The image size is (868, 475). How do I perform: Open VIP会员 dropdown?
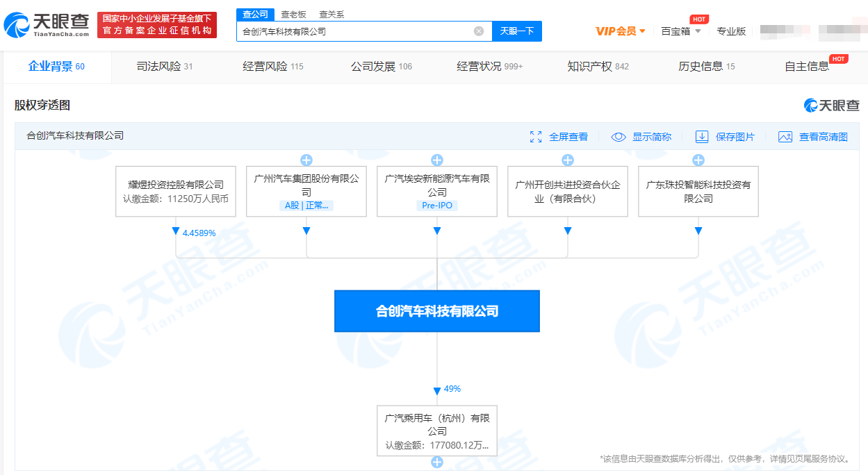[621, 31]
